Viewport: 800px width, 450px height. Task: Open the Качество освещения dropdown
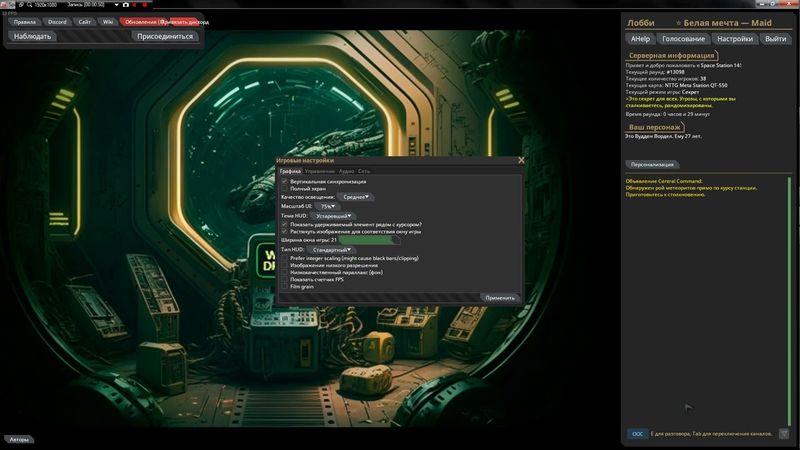pyautogui.click(x=357, y=197)
